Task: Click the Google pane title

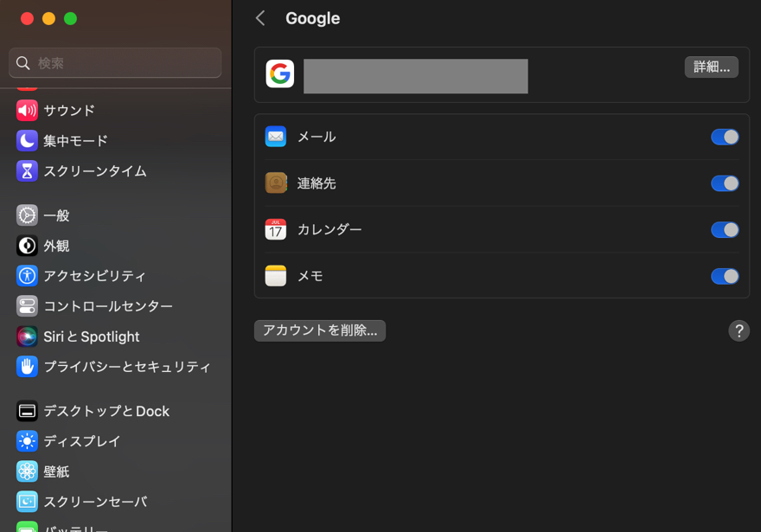Action: [312, 18]
